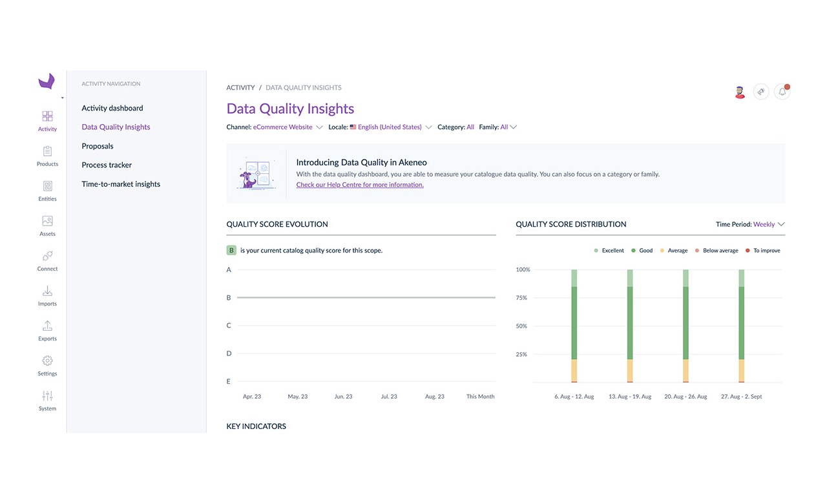This screenshot has height=504, width=827.
Task: Go to Activity dashboard
Action: [112, 108]
